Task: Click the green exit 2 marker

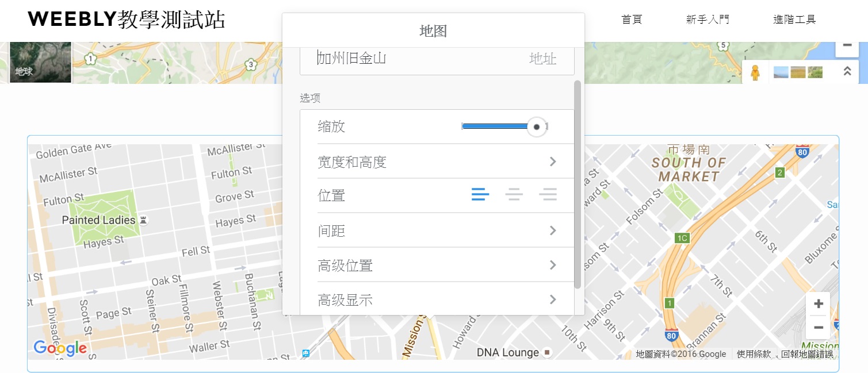Action: [x=779, y=172]
